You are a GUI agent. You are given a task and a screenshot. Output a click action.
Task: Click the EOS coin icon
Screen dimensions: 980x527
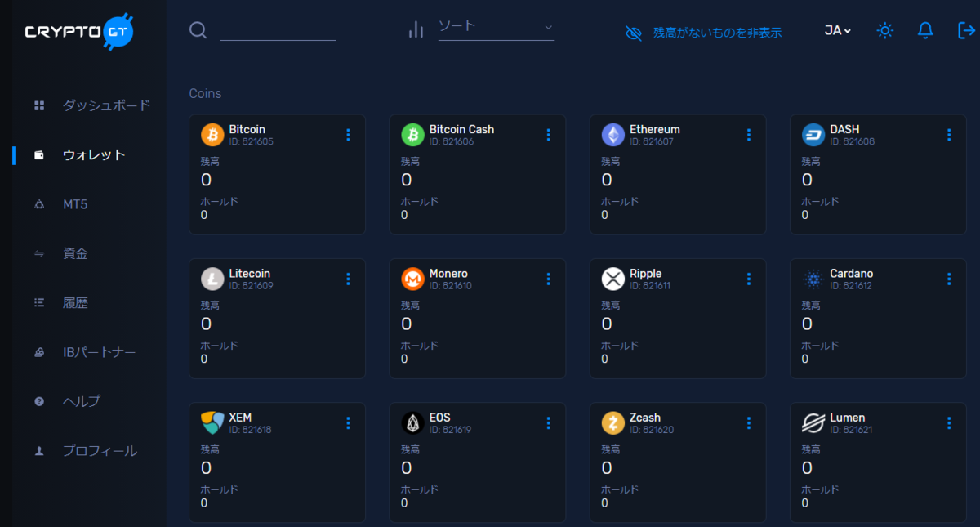coord(412,422)
